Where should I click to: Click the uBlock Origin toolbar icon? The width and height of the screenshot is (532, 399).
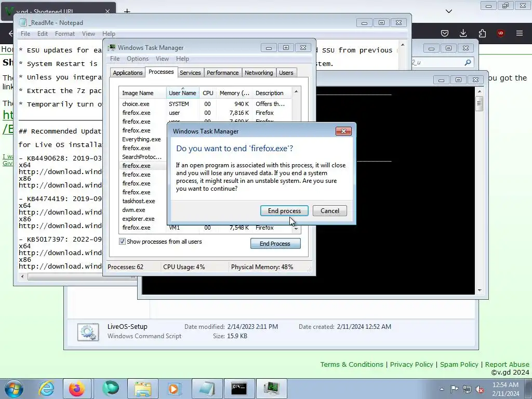tap(501, 33)
